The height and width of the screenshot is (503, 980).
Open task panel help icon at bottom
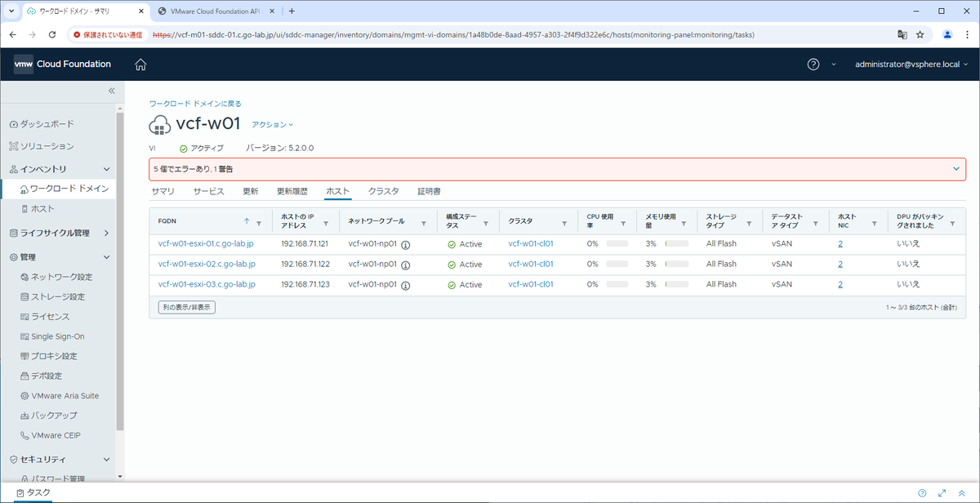(922, 493)
